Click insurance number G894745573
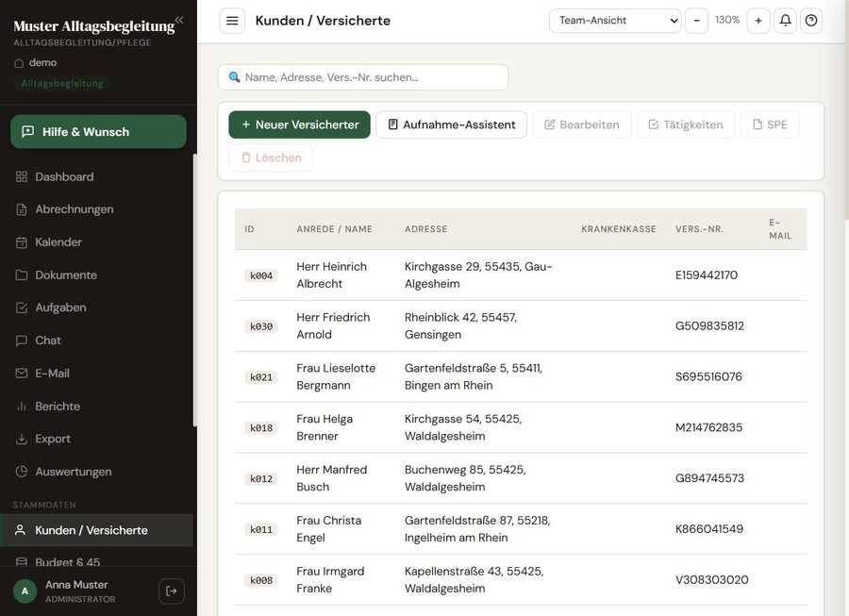Viewport: 849px width, 616px height. (x=709, y=478)
